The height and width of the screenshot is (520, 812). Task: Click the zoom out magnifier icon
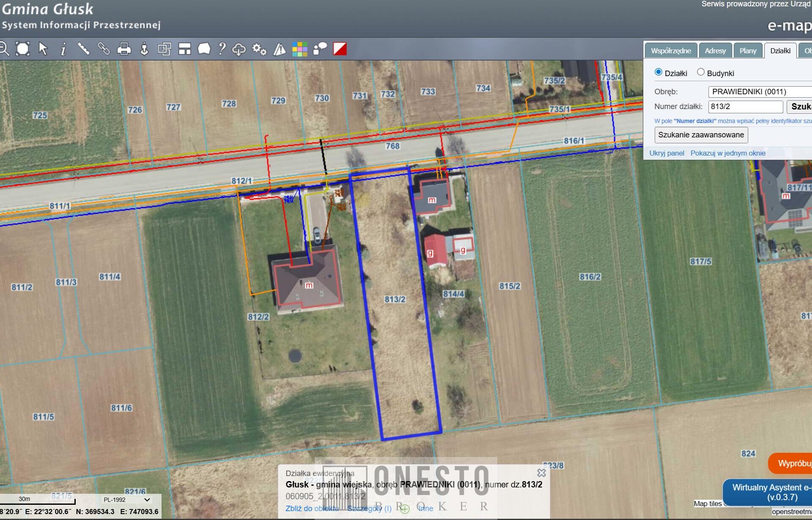pos(4,49)
